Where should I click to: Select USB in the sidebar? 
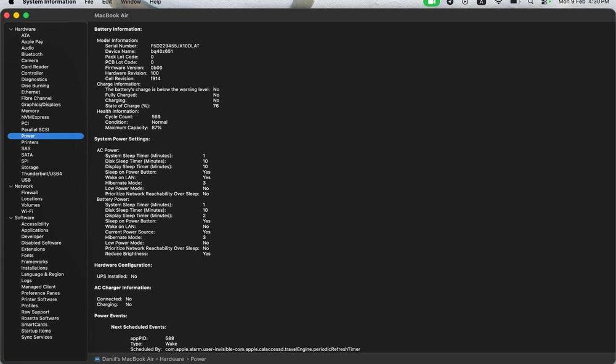point(26,180)
